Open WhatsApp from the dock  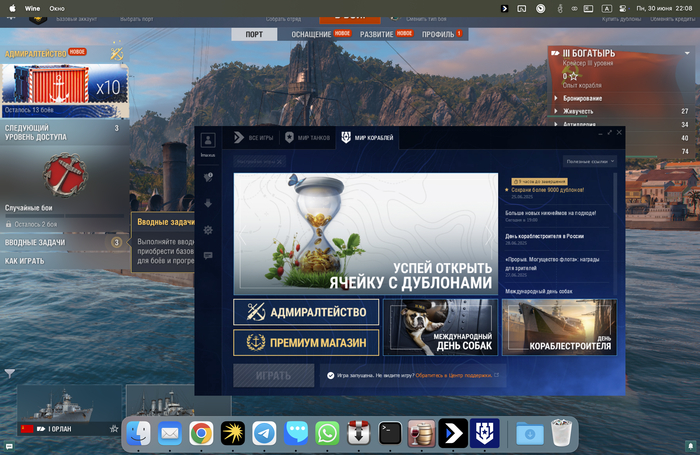[327, 433]
